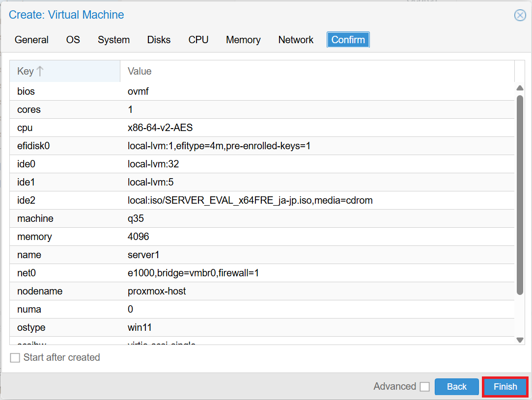
Task: Click the scrollbar up arrow
Action: (x=521, y=88)
